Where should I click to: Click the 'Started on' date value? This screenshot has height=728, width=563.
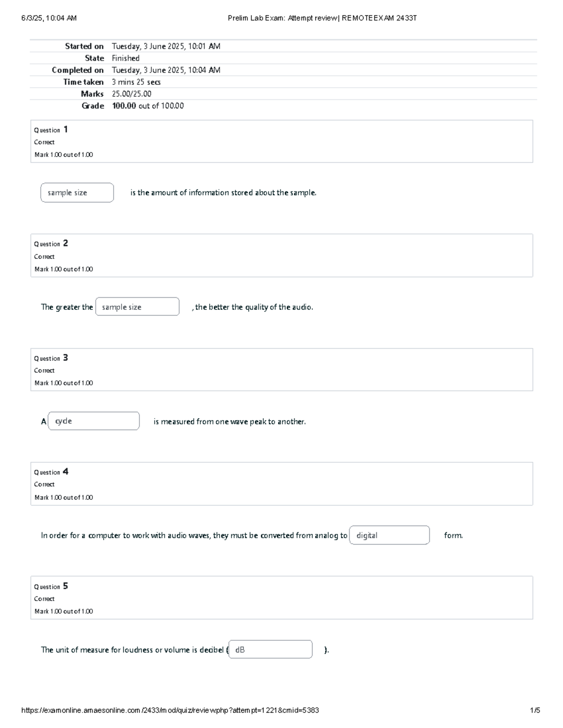click(x=166, y=46)
